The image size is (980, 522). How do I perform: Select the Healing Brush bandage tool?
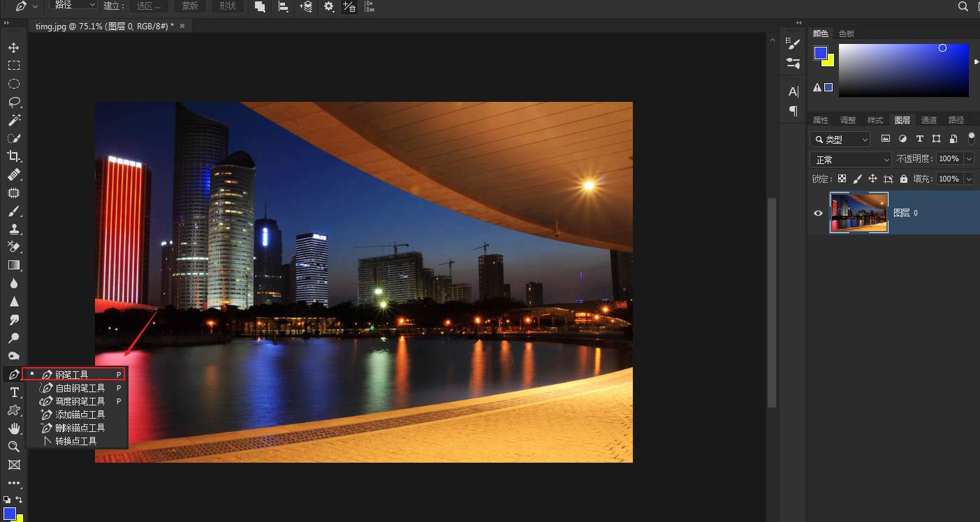click(13, 174)
